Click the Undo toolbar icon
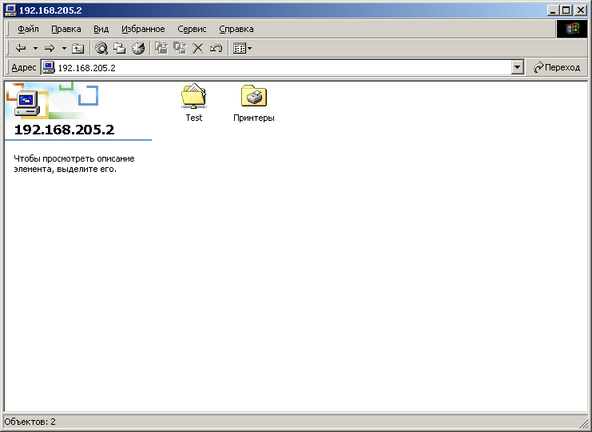Image resolution: width=592 pixels, height=432 pixels. [216, 48]
